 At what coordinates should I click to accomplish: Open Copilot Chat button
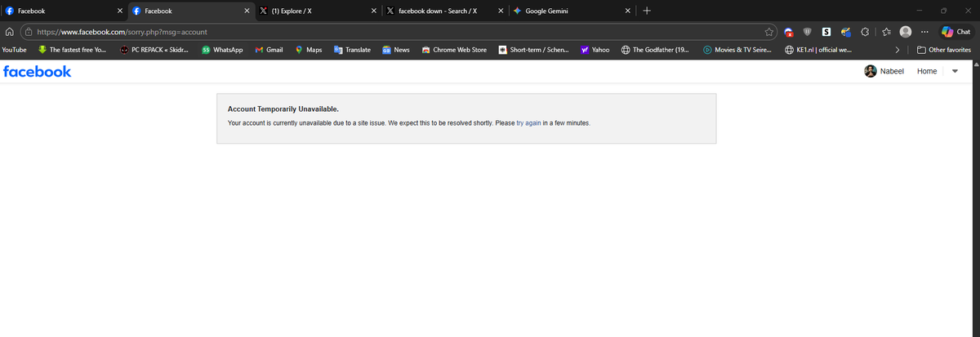[957, 32]
